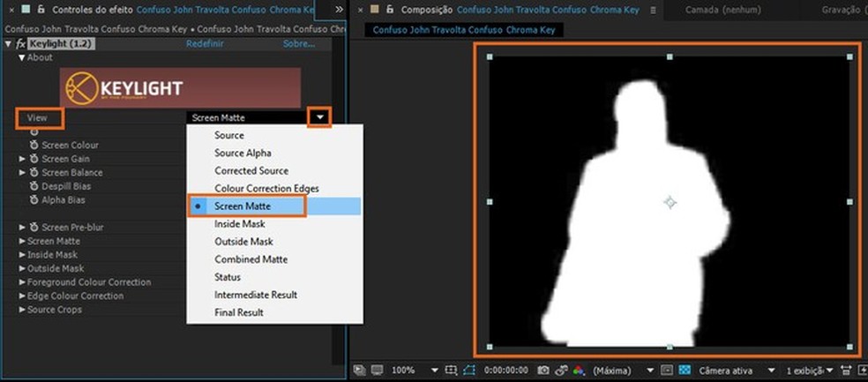Select the Final Result view option
Screen dimensions: 868x382
pos(238,312)
